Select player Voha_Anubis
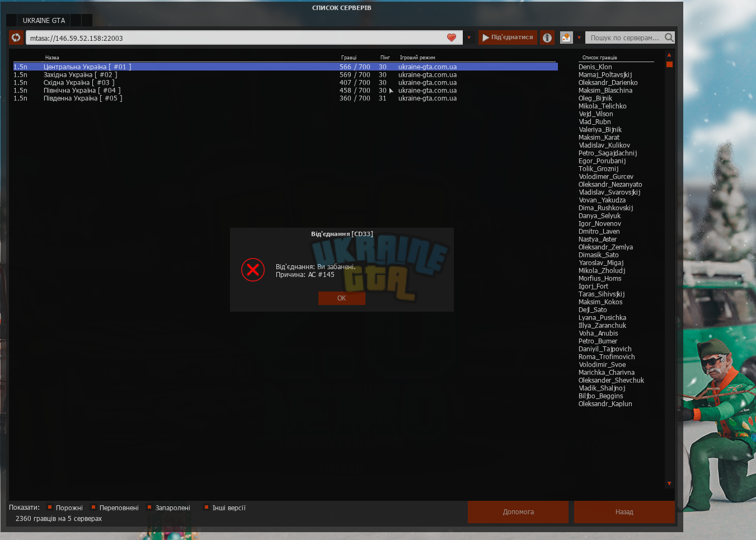Screen dimensions: 756x540 (598, 333)
